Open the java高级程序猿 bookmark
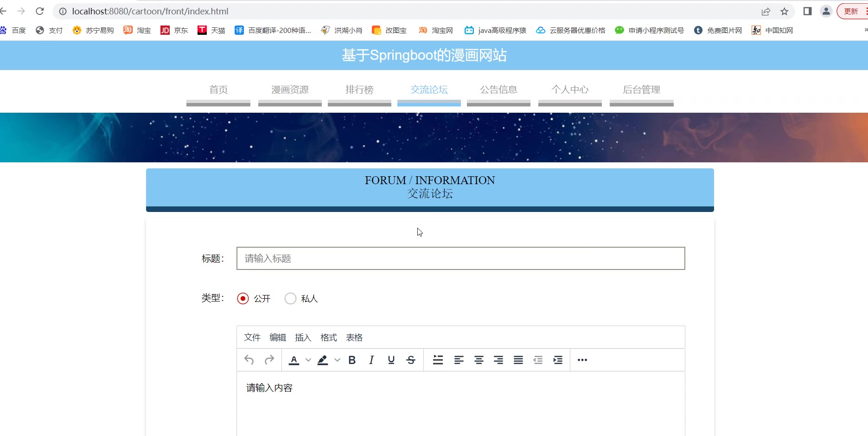The width and height of the screenshot is (868, 436). coord(496,30)
